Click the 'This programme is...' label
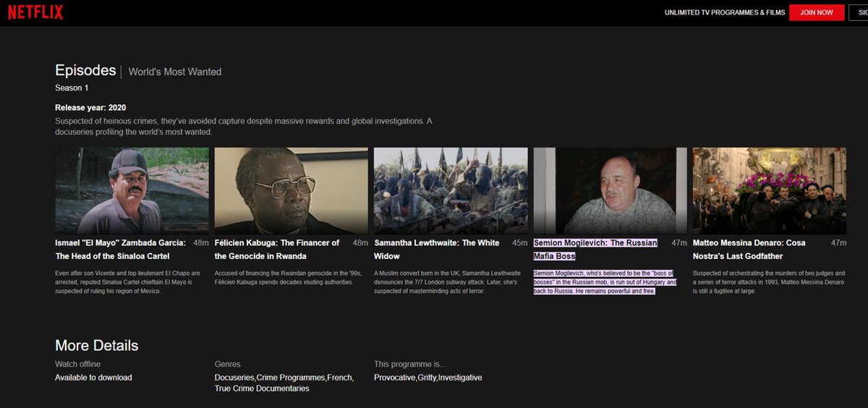This screenshot has height=408, width=868. pos(410,365)
